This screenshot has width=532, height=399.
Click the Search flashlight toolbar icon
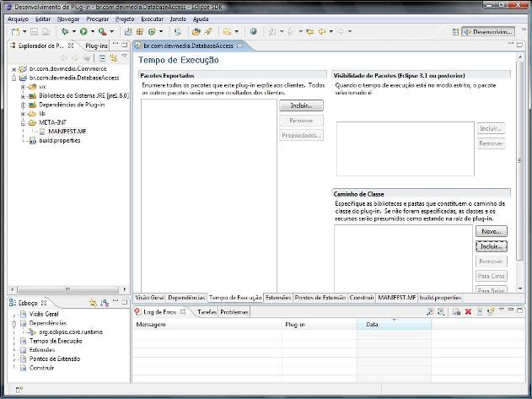pos(208,31)
